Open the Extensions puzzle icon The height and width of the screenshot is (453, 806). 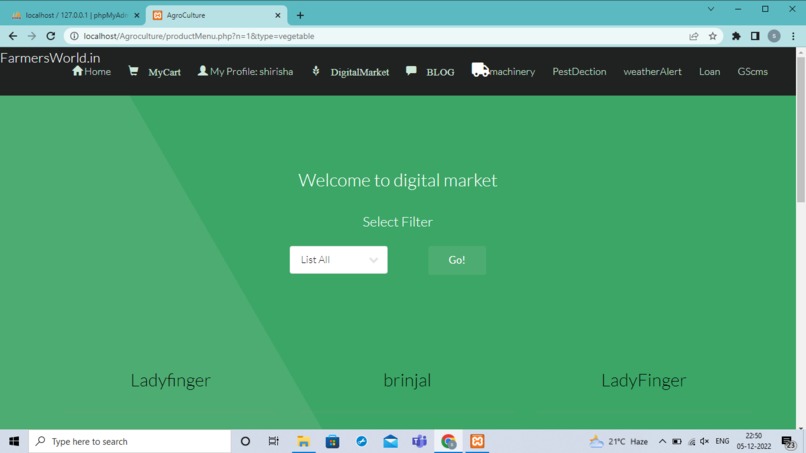pos(736,36)
